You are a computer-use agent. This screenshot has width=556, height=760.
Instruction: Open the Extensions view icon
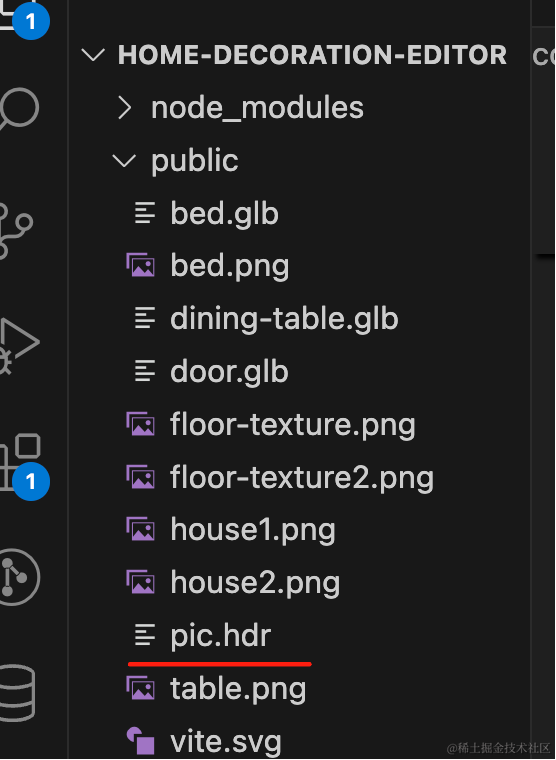pyautogui.click(x=19, y=460)
